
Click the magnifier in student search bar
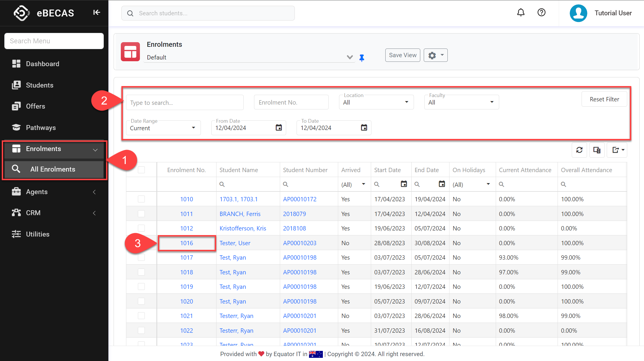(x=130, y=13)
